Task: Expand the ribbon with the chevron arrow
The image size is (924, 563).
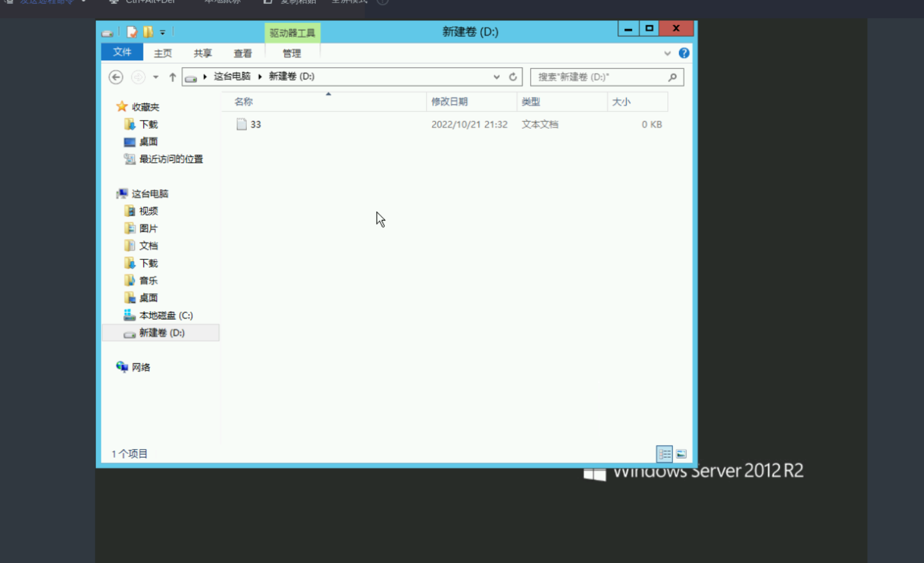Action: [x=667, y=53]
